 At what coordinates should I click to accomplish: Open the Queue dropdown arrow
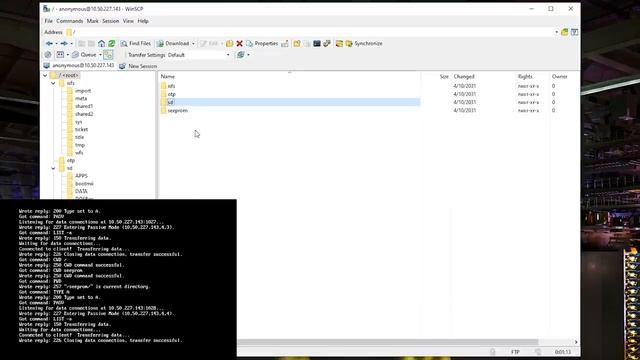[x=100, y=55]
